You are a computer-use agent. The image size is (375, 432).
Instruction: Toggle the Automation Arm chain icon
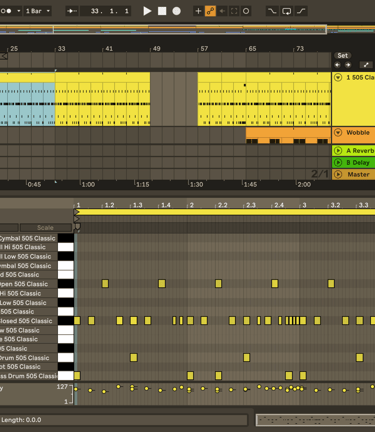[x=210, y=11]
